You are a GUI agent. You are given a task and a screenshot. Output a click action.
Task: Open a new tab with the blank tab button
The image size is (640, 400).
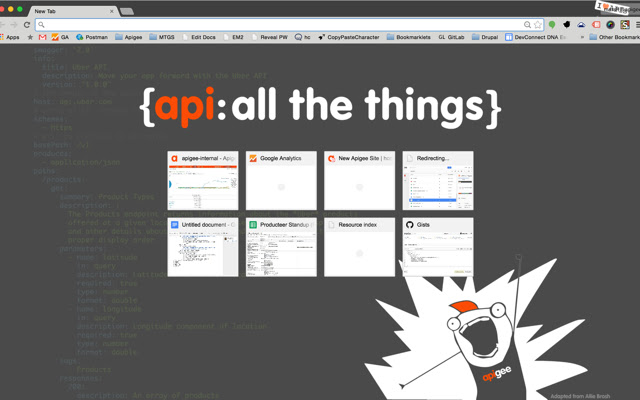pos(127,11)
